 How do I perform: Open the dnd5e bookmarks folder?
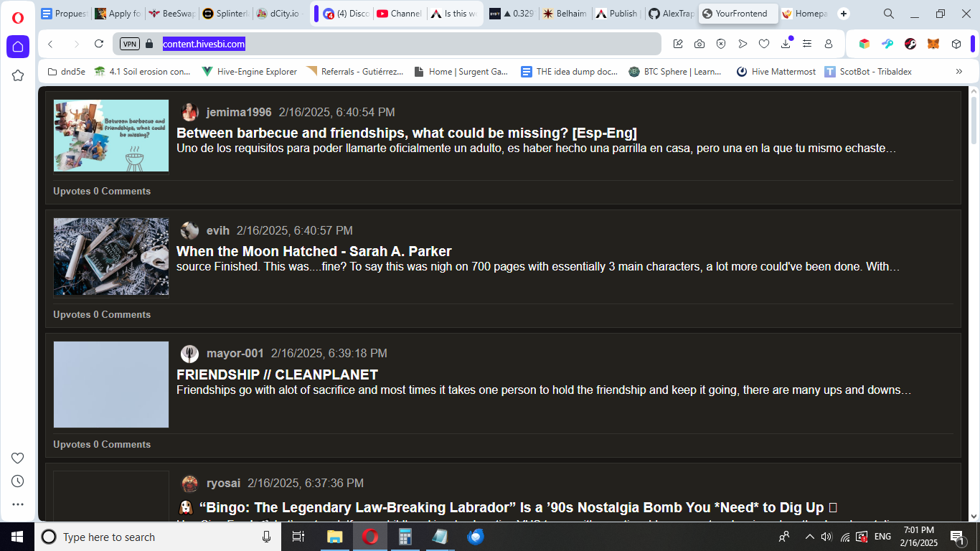[x=67, y=72]
